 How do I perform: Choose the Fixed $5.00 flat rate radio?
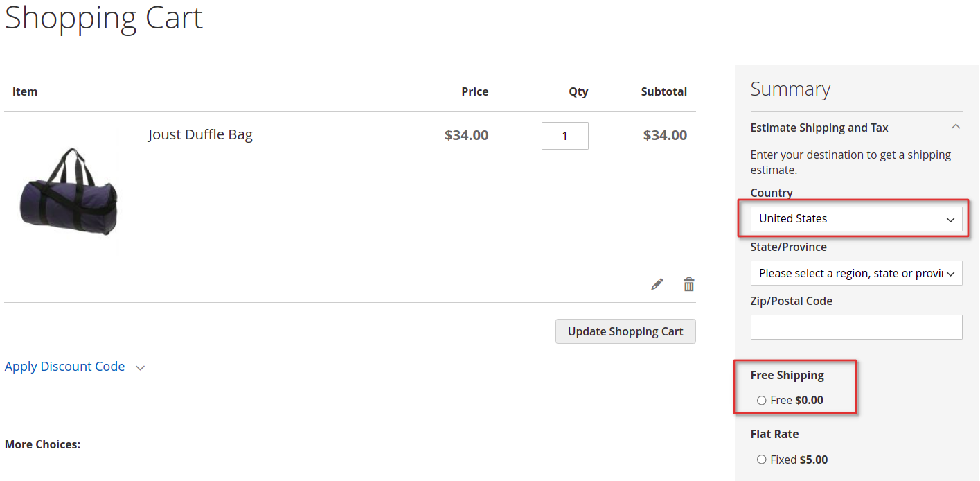[762, 460]
